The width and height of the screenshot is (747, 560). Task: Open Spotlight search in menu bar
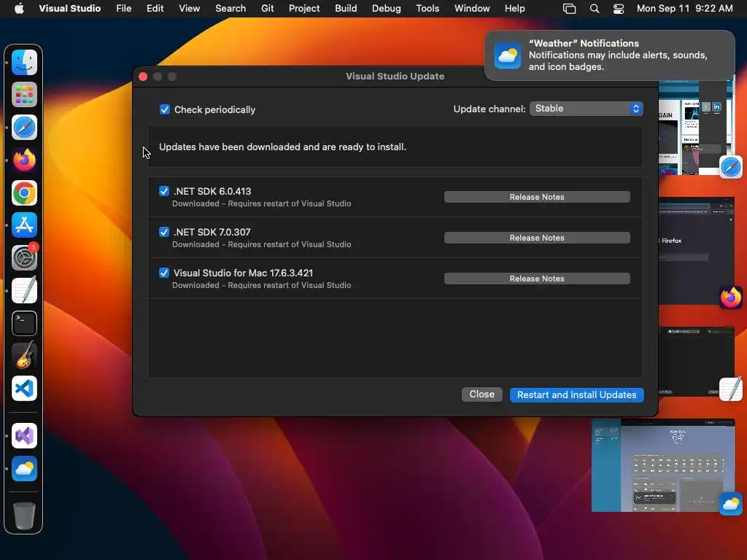(594, 8)
